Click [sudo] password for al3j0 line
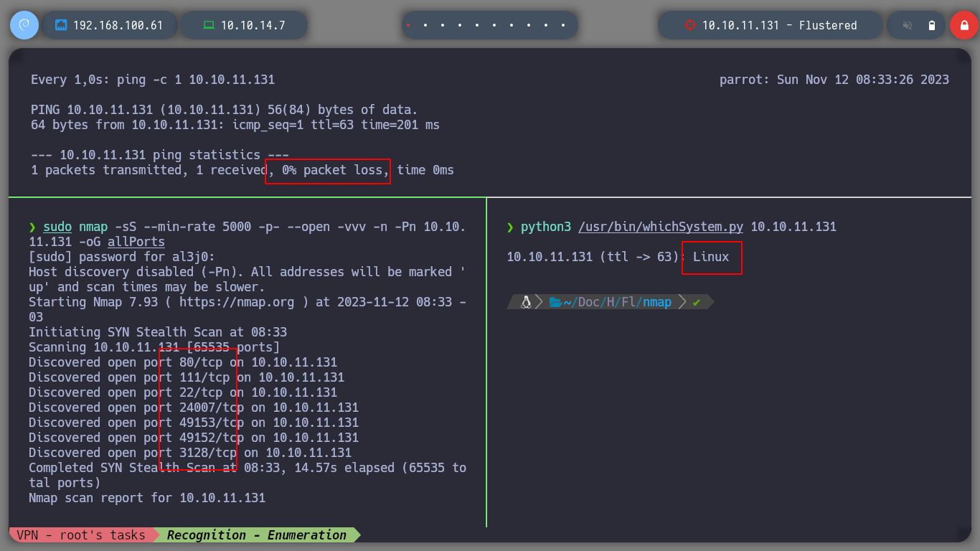 pos(122,257)
